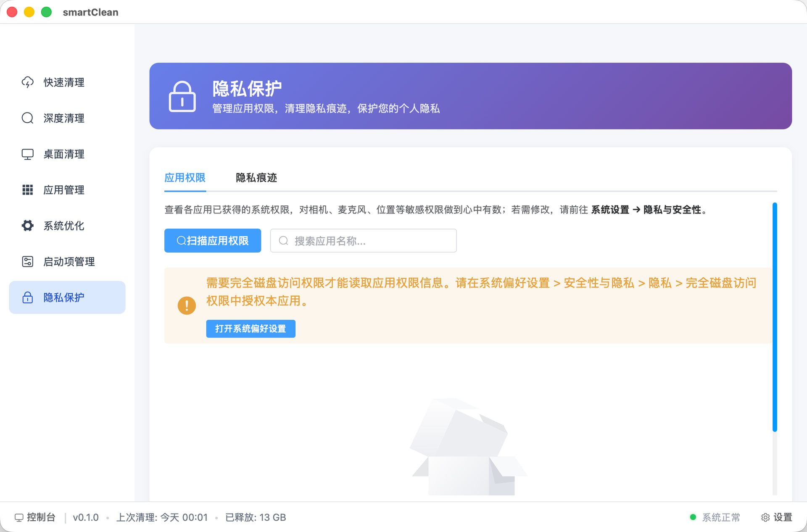Open 启动项管理 from the sidebar icon

tap(27, 261)
